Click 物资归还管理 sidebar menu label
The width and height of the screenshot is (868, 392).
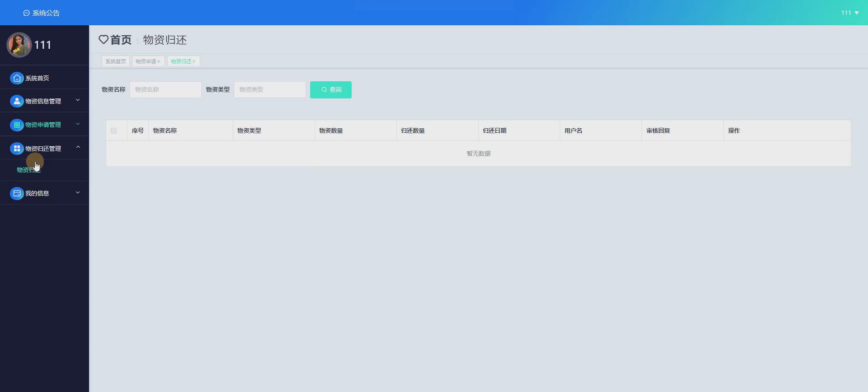pos(43,149)
